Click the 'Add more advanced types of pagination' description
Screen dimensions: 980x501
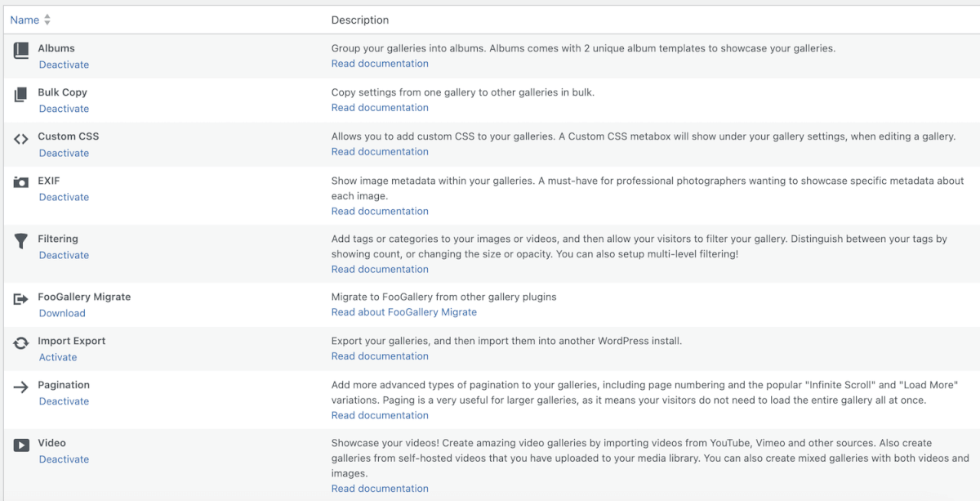click(643, 392)
